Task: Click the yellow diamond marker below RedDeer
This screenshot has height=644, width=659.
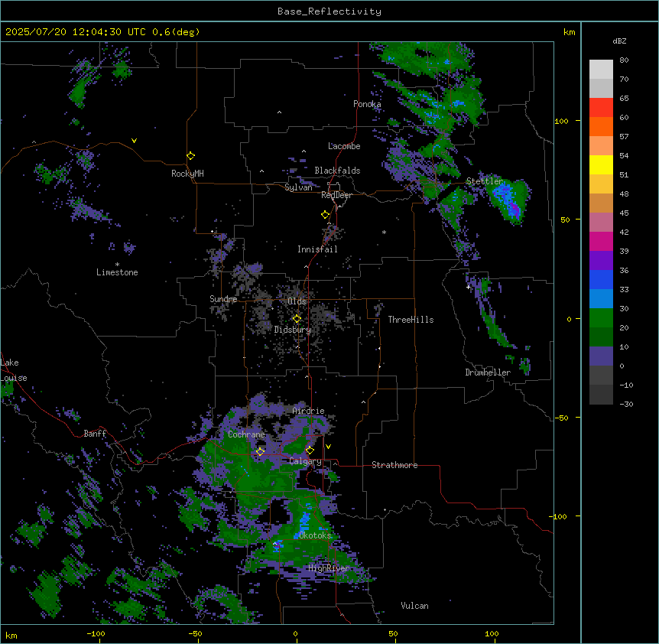Action: tap(326, 215)
